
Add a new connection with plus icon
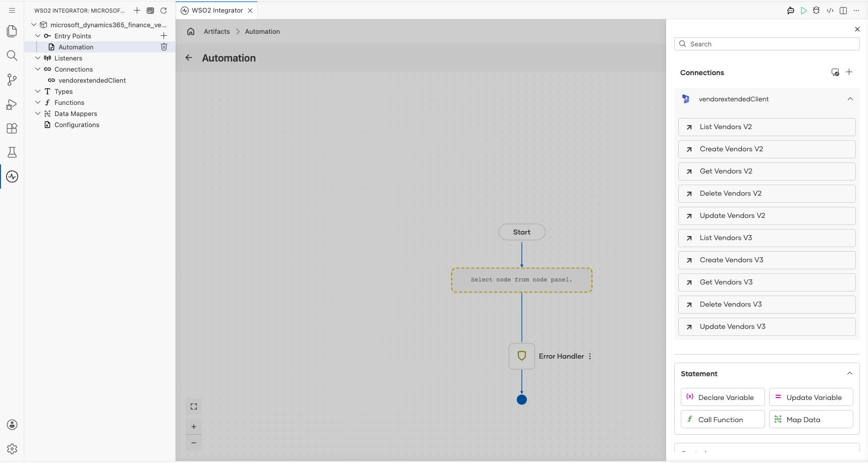tap(849, 72)
